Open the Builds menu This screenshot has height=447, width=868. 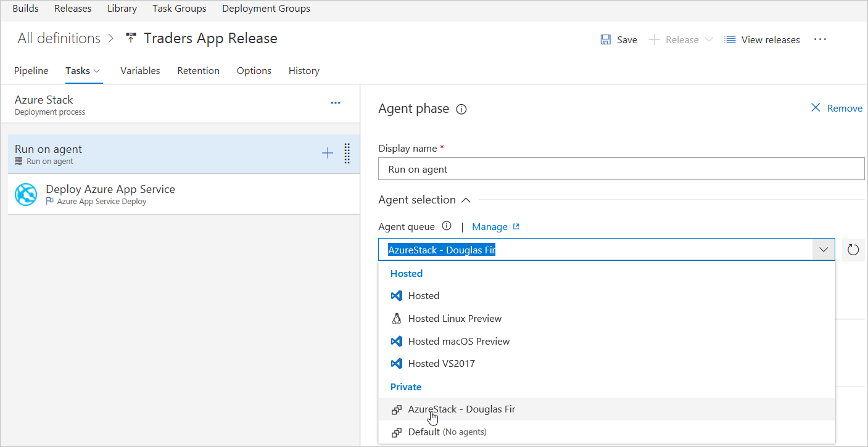pos(25,9)
